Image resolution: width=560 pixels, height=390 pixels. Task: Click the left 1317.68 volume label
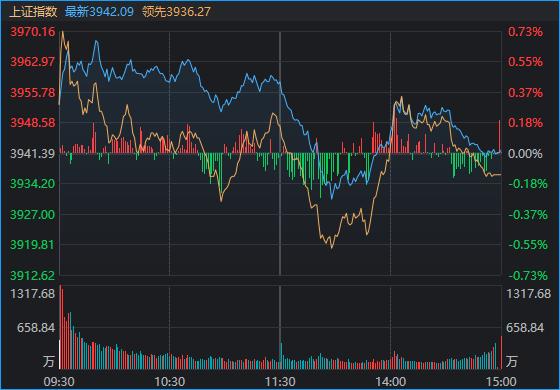pyautogui.click(x=33, y=294)
